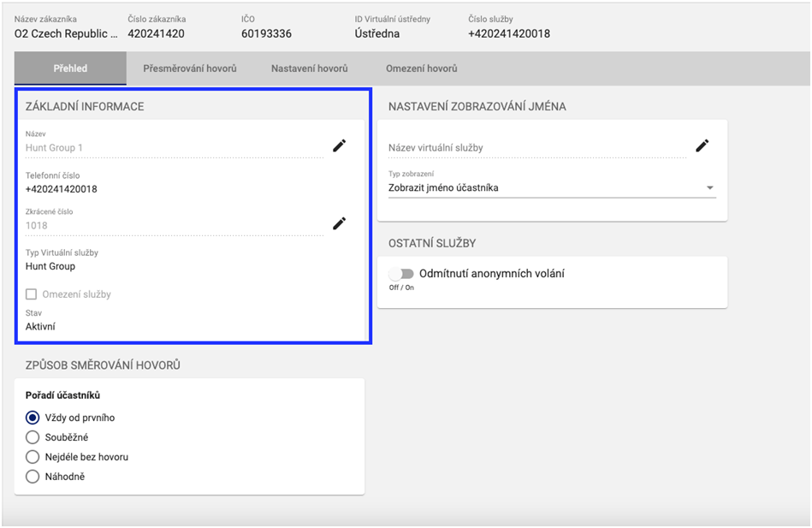Click the Zkrácené číslo field 1018
812x528 pixels.
[x=171, y=226]
